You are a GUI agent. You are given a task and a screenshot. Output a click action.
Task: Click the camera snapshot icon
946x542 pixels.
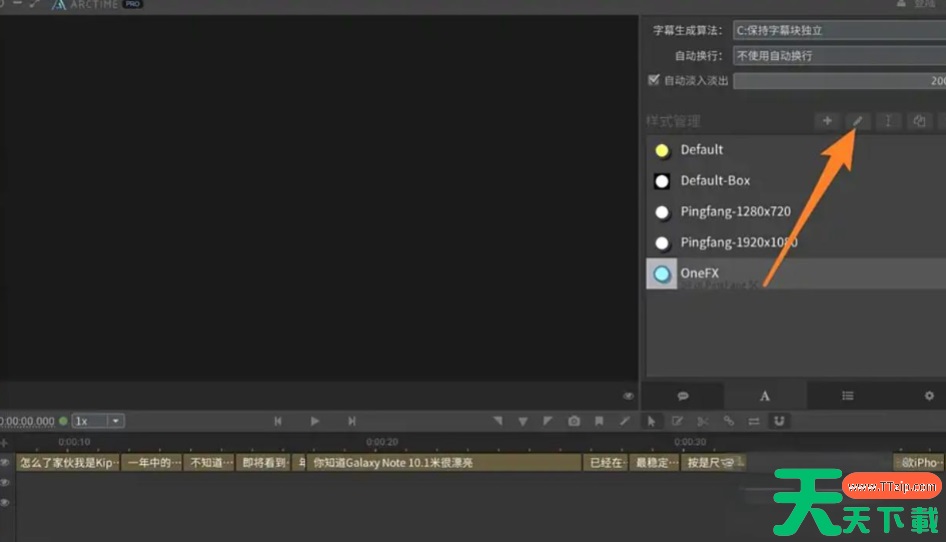coord(574,421)
